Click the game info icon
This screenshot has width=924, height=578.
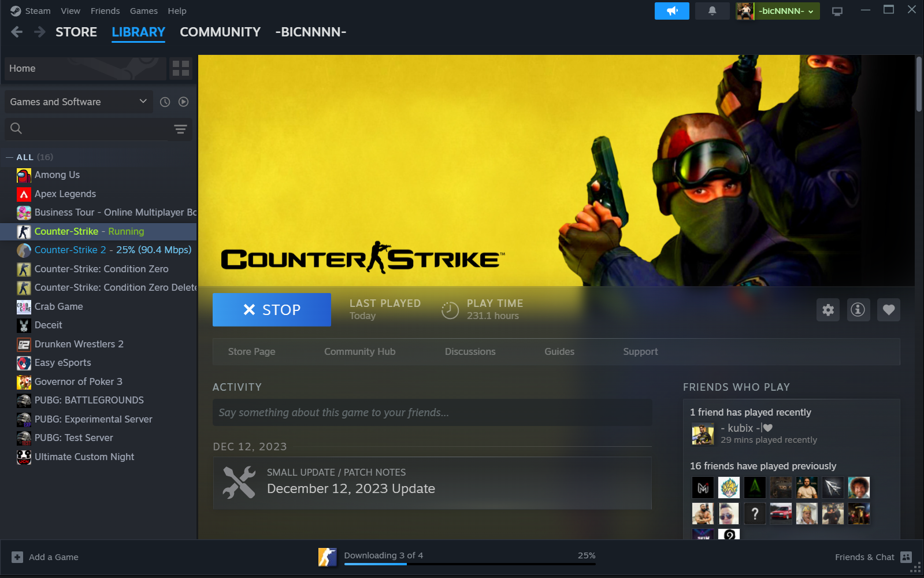(858, 310)
